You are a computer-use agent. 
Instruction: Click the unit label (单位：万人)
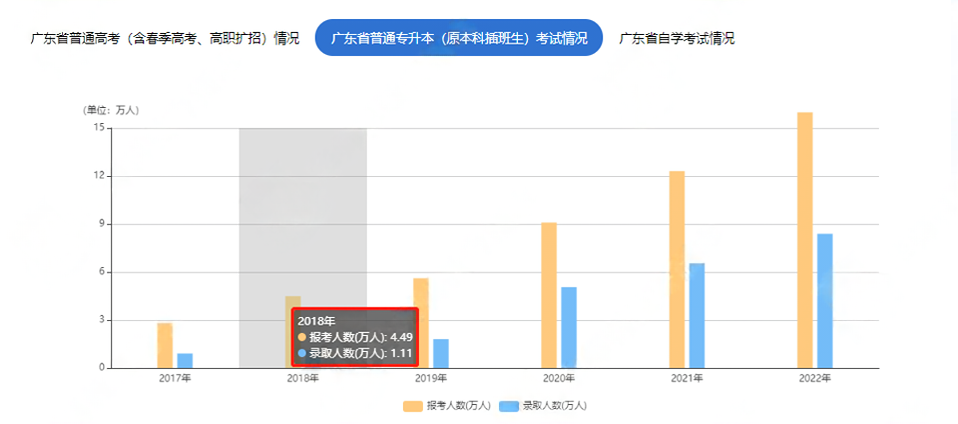pyautogui.click(x=111, y=111)
